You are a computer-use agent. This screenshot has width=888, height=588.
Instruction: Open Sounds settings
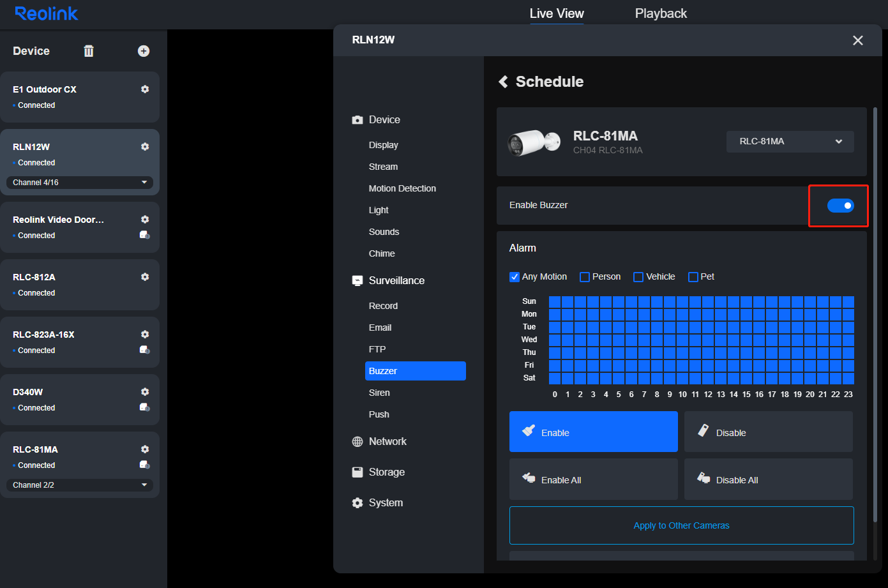tap(384, 232)
